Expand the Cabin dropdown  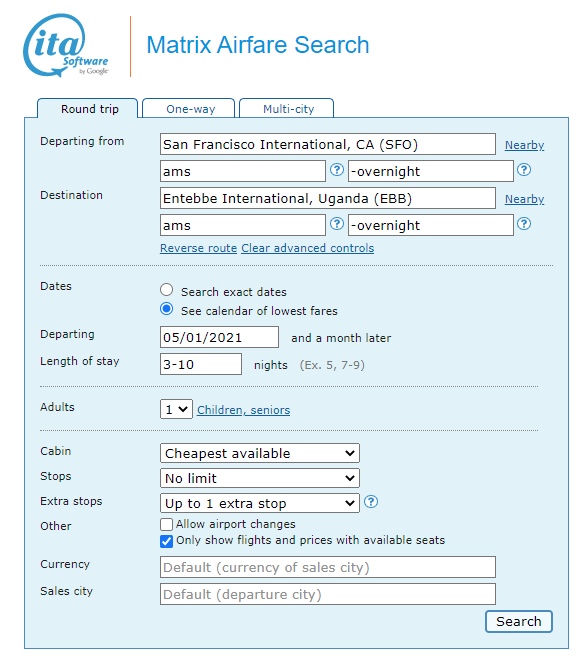pyautogui.click(x=260, y=453)
